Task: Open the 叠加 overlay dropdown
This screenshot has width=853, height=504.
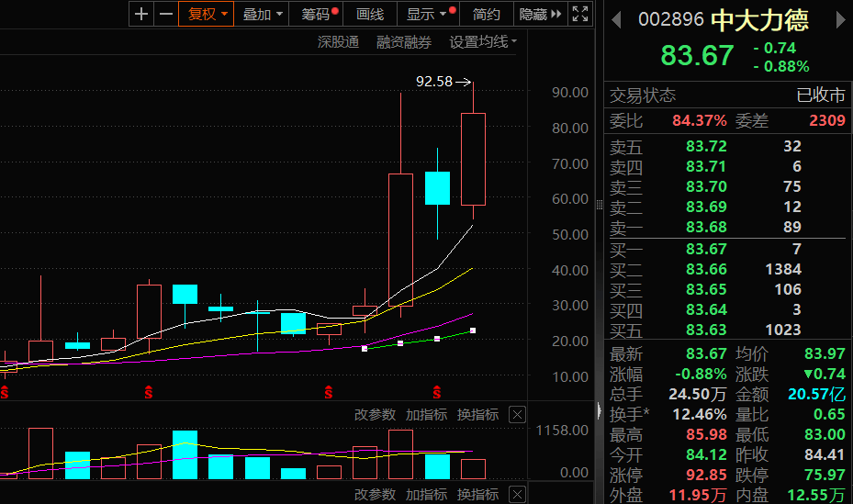Action: 262,14
